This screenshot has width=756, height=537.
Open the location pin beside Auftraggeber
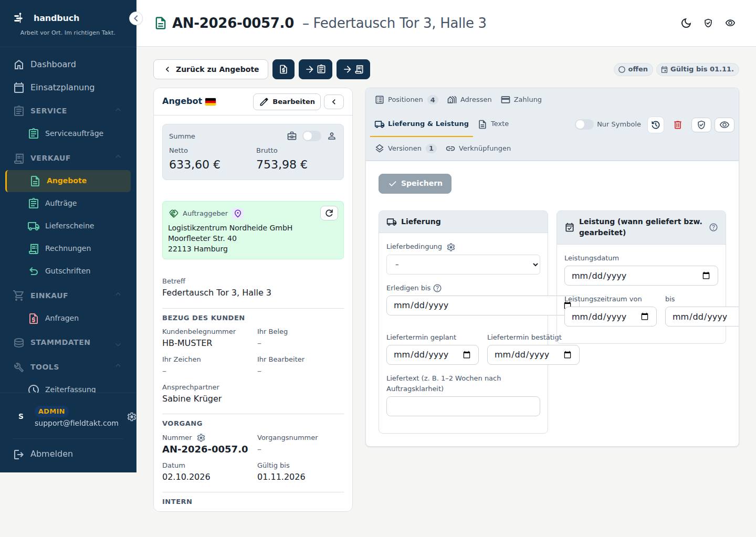click(x=238, y=214)
